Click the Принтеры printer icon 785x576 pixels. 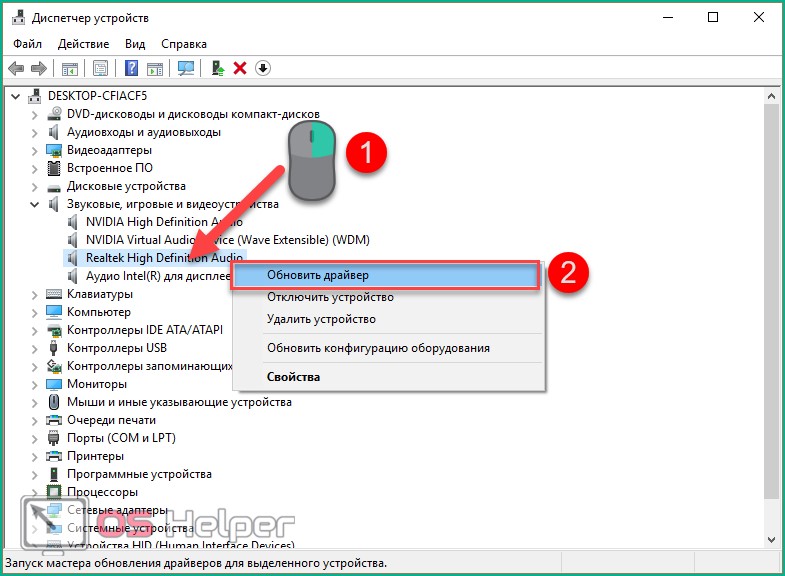click(54, 456)
